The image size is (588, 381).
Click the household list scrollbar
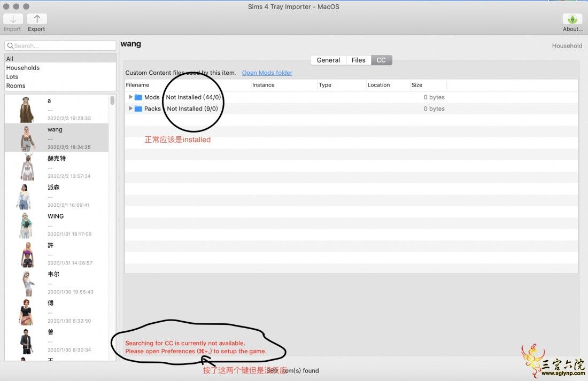112,100
